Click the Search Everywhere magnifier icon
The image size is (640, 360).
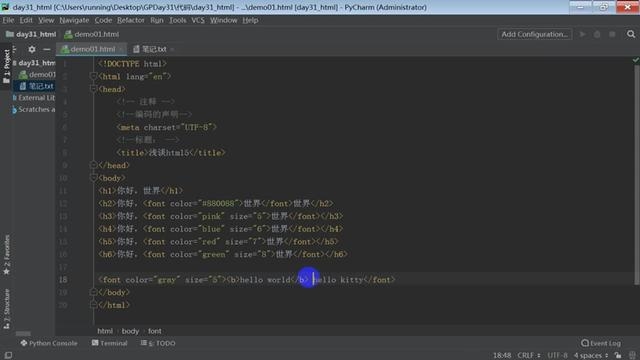pyautogui.click(x=631, y=34)
